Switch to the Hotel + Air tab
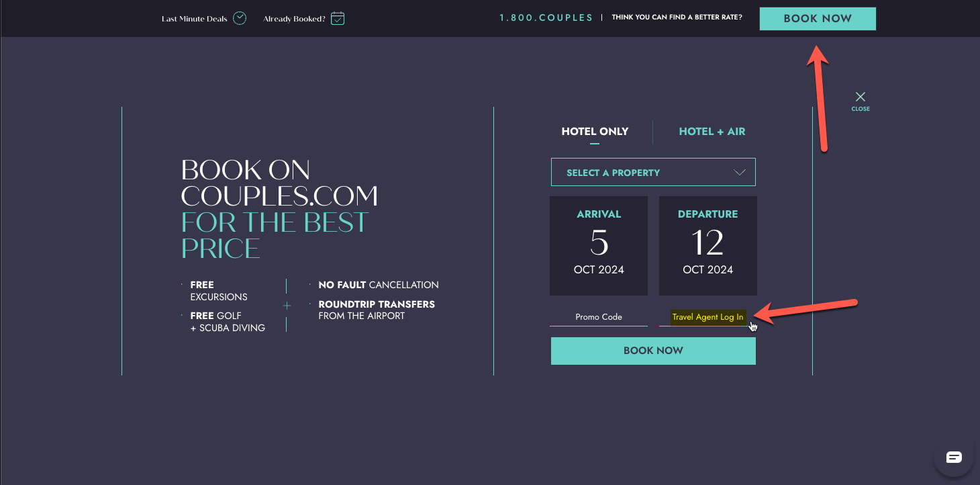Screen dimensions: 980x485 pos(712,132)
